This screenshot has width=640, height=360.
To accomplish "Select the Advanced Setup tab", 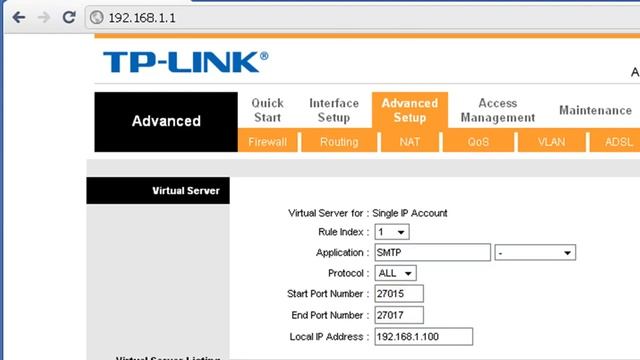I will point(410,110).
